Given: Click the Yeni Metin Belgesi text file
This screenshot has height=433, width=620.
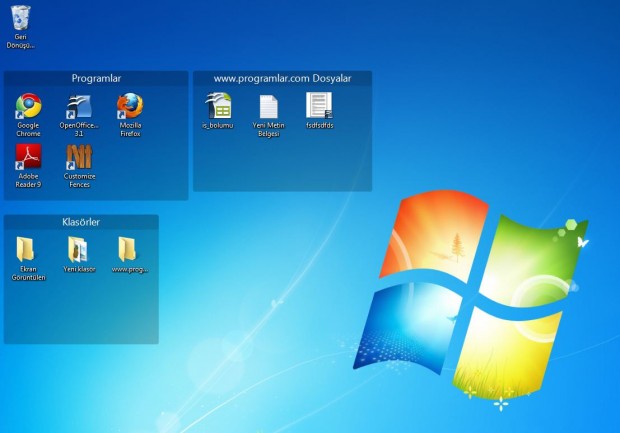Looking at the screenshot, I should [x=268, y=106].
